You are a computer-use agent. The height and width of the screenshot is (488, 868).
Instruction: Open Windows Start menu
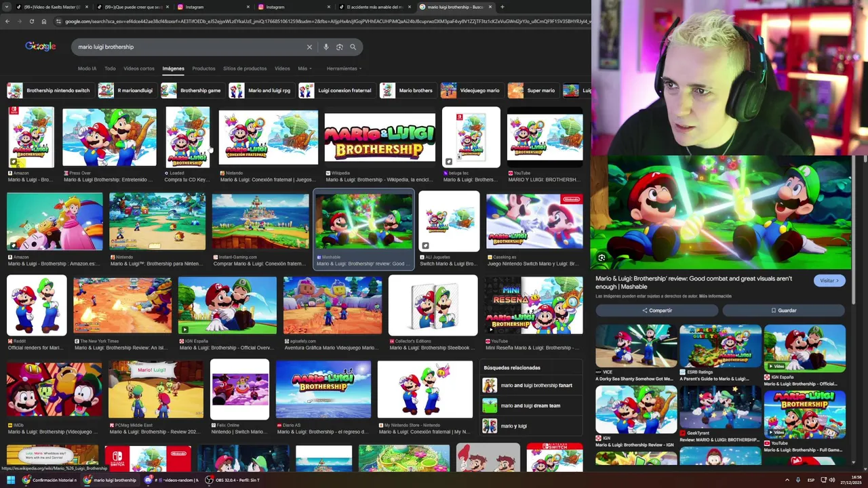(10, 480)
